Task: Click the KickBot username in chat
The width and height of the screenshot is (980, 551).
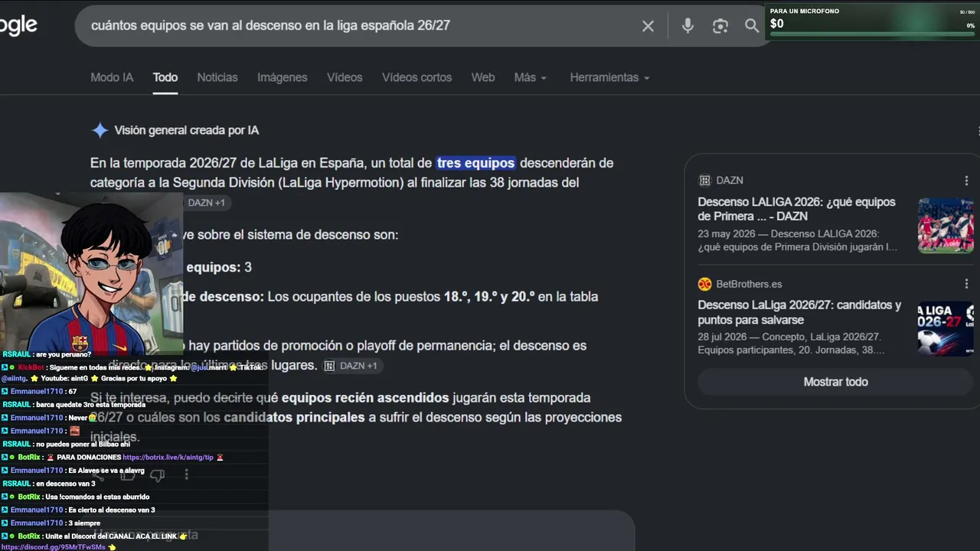Action: (31, 367)
